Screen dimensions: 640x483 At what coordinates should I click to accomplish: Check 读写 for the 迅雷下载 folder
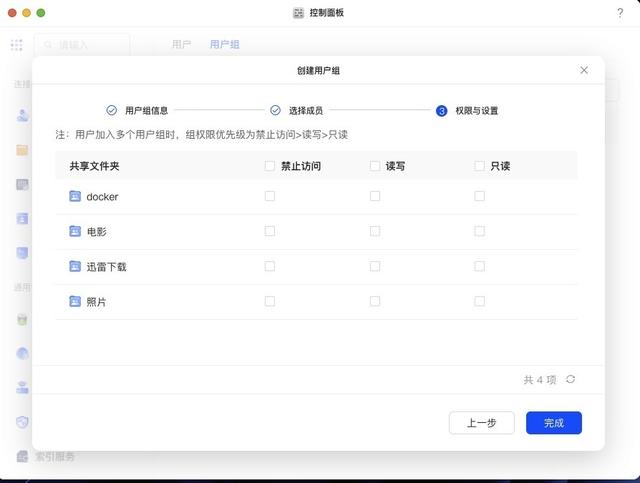click(375, 266)
